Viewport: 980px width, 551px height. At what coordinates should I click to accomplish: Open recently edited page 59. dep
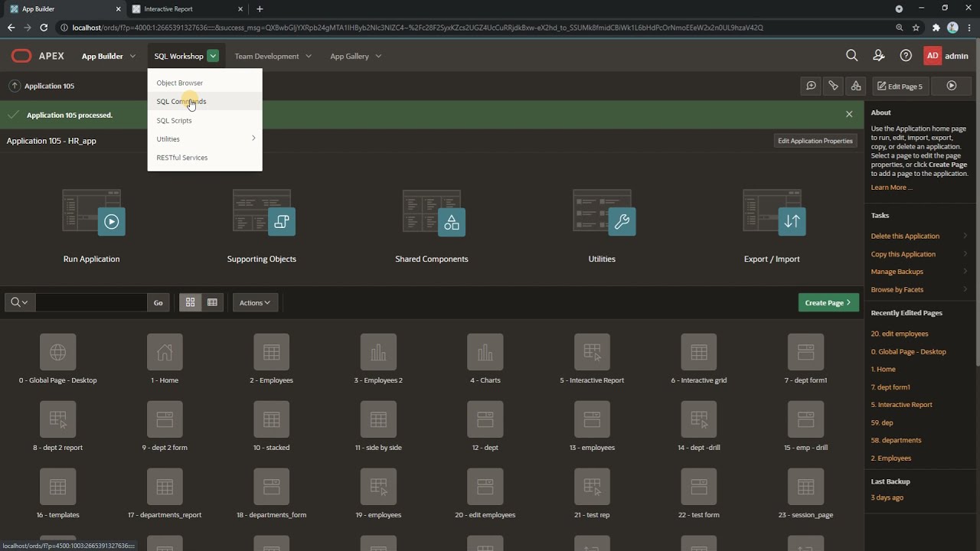(882, 422)
